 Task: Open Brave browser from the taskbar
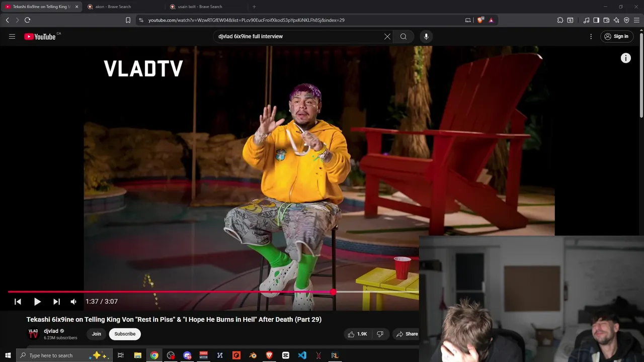(269, 355)
